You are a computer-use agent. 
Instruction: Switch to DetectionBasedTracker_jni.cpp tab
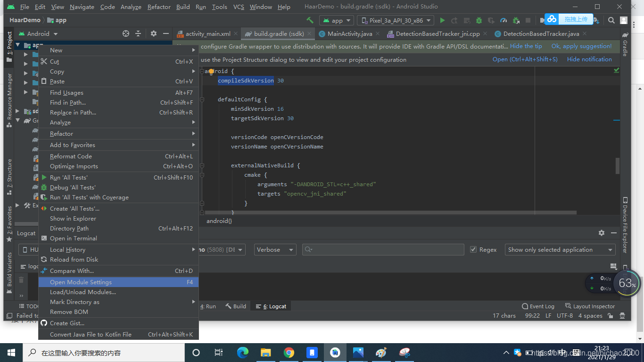(x=438, y=33)
